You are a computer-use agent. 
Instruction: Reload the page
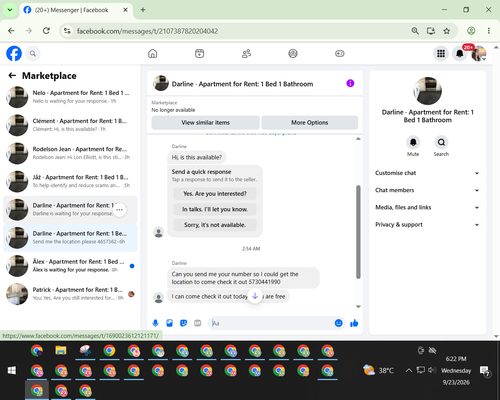46,31
